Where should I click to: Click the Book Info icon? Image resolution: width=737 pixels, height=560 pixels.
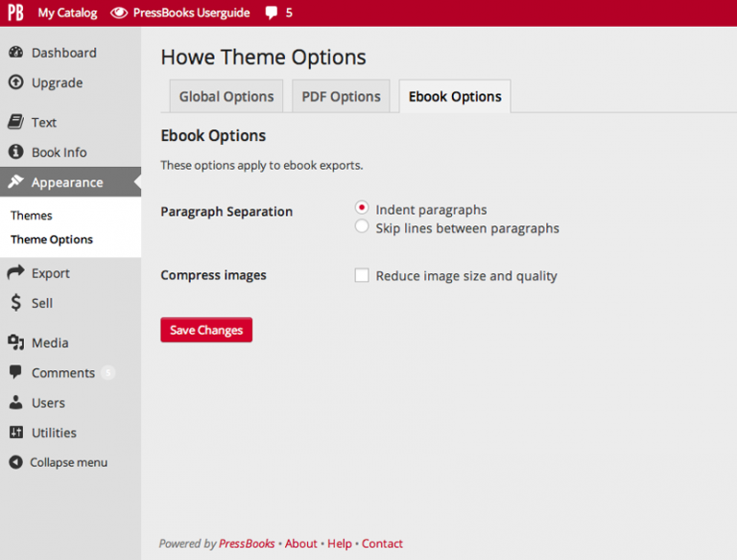(x=15, y=152)
